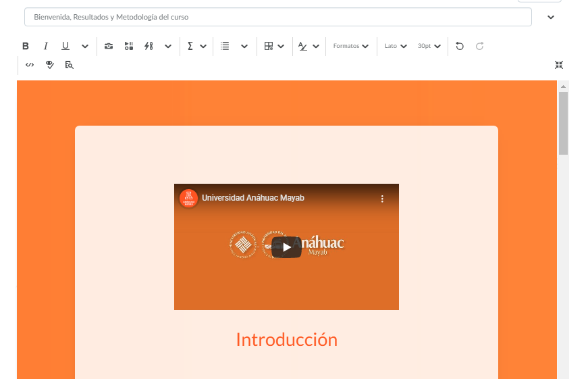The height and width of the screenshot is (379, 588).
Task: Open the 30pt font size dropdown
Action: pyautogui.click(x=429, y=46)
